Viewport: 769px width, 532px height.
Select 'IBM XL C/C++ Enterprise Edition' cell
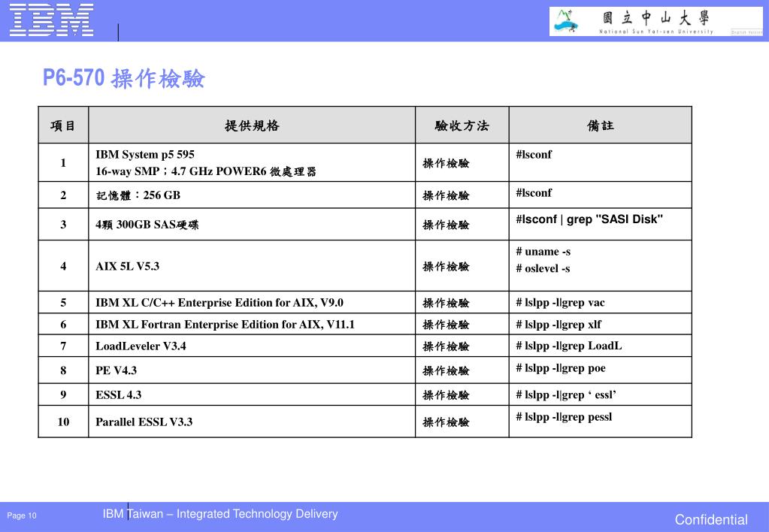252,303
